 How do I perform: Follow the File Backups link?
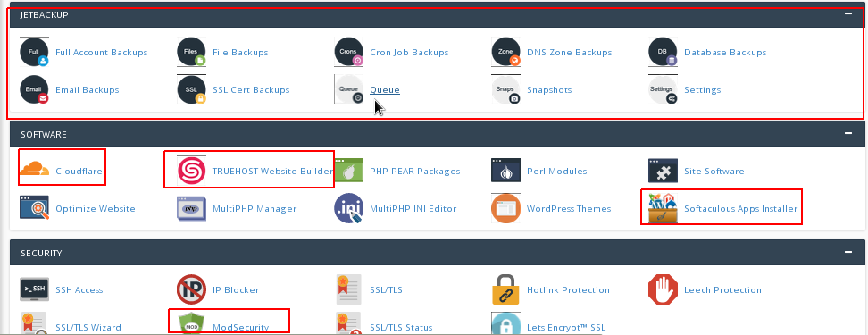(x=240, y=52)
